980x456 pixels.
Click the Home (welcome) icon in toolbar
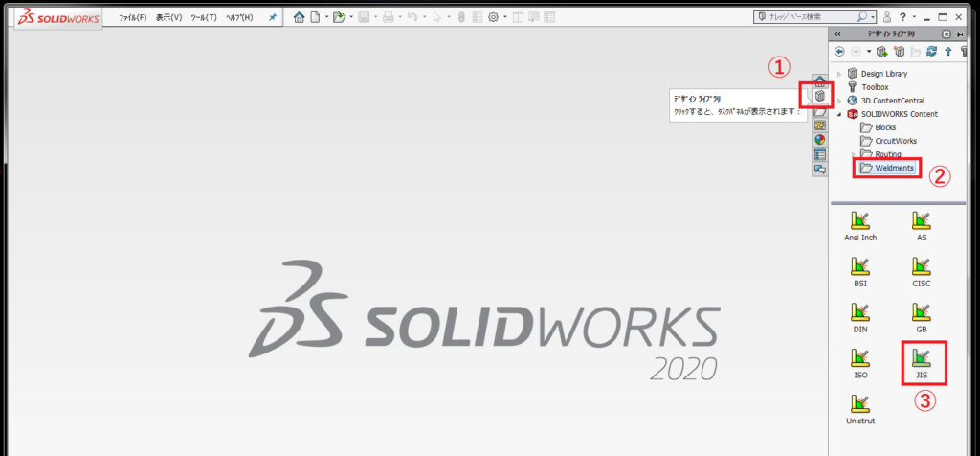point(299,17)
